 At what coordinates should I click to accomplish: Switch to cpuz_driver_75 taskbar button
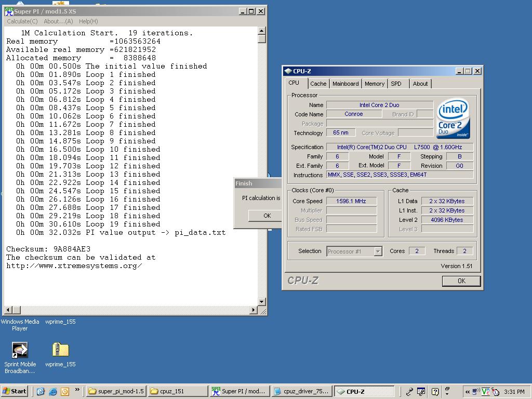pyautogui.click(x=302, y=391)
